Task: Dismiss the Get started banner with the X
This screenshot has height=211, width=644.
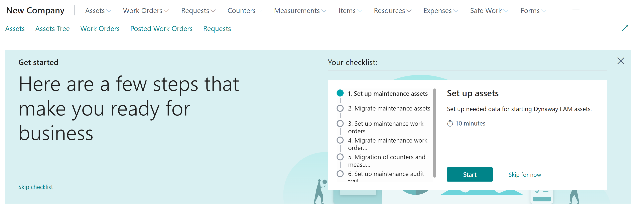Action: (621, 61)
